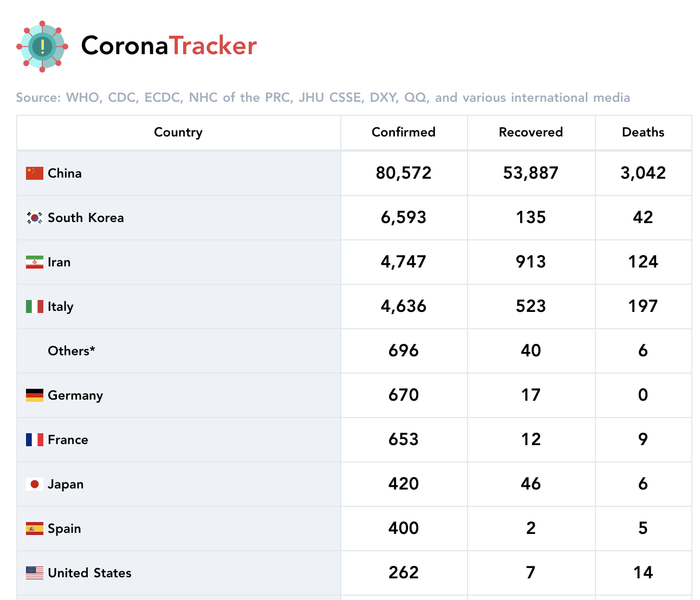Select the Italy country name
Screen dimensions: 700x600
(61, 307)
